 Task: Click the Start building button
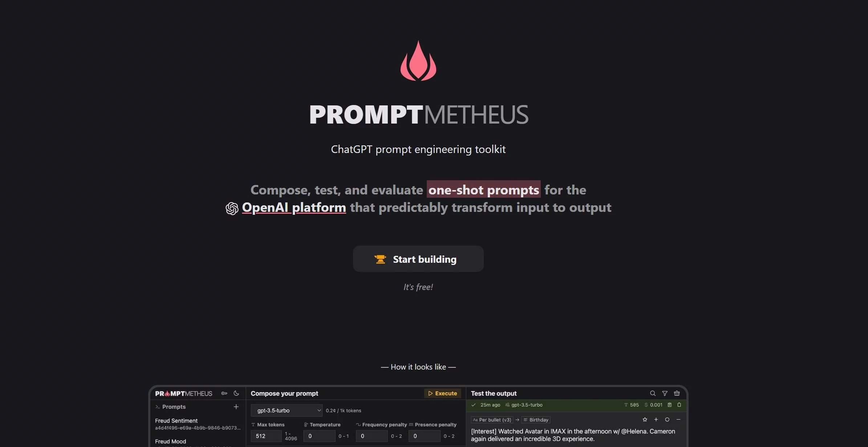tap(418, 258)
